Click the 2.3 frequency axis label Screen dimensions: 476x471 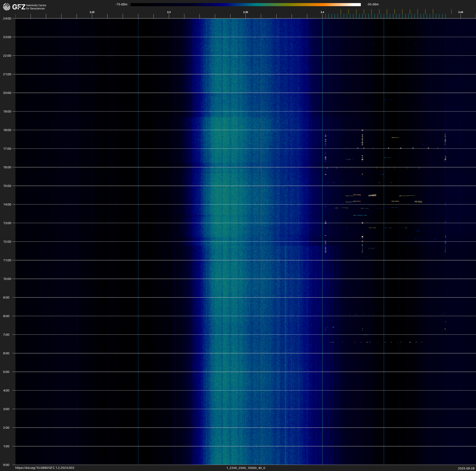(169, 12)
